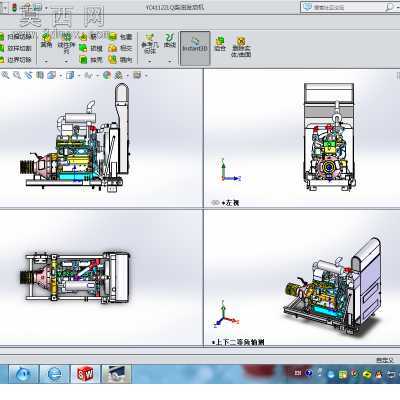The height and width of the screenshot is (400, 400).
Task: Open the Apply Scene dropdown arrow
Action: (x=128, y=76)
